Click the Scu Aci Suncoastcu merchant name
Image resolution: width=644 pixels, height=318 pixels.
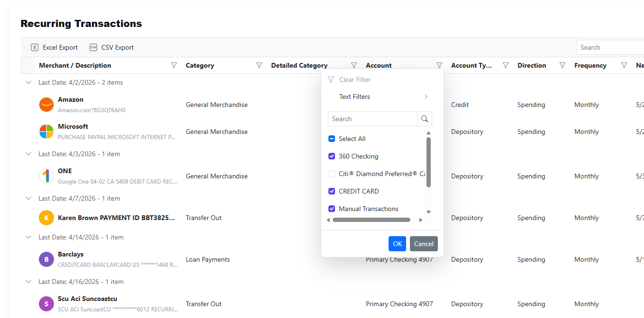88,299
